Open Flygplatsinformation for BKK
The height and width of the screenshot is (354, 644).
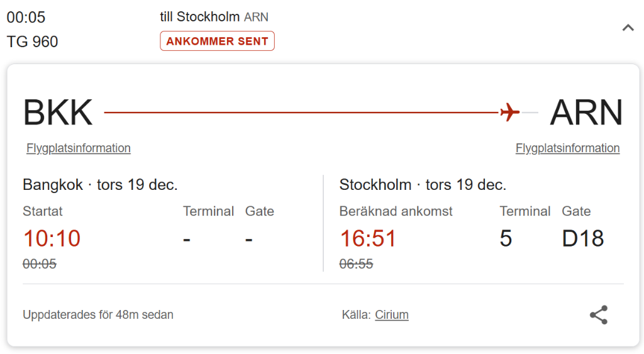[79, 148]
